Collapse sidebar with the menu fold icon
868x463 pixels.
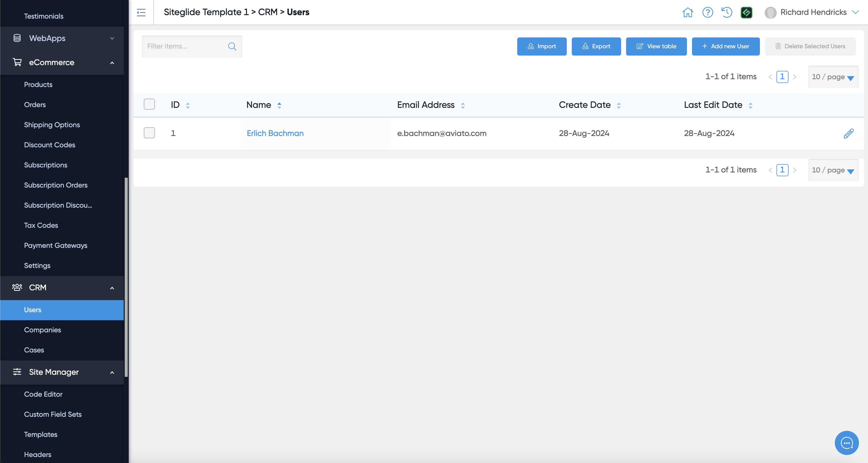click(x=141, y=13)
